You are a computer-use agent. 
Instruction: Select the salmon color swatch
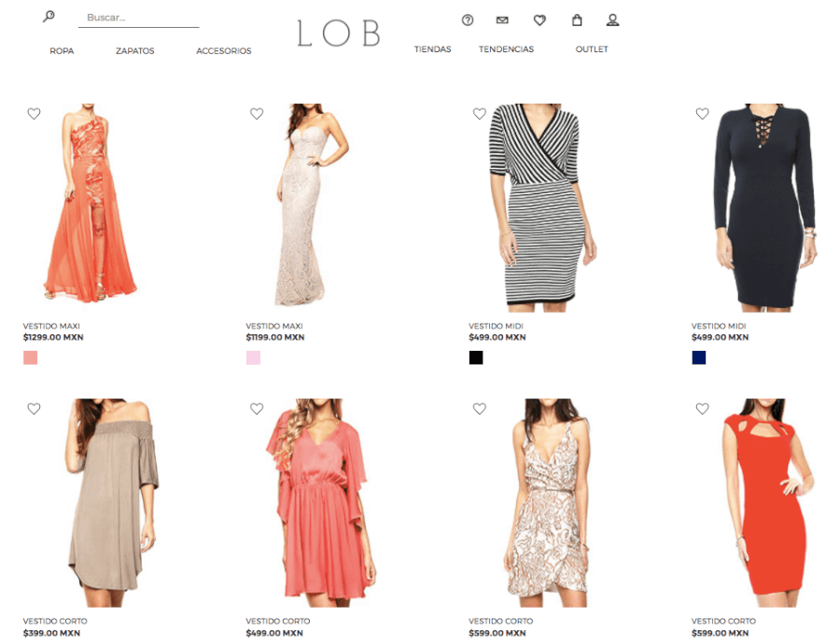(x=31, y=357)
